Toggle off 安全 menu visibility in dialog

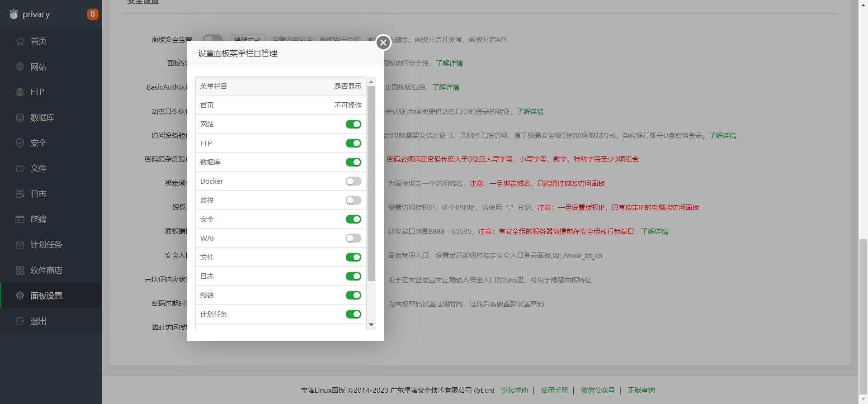pyautogui.click(x=354, y=219)
